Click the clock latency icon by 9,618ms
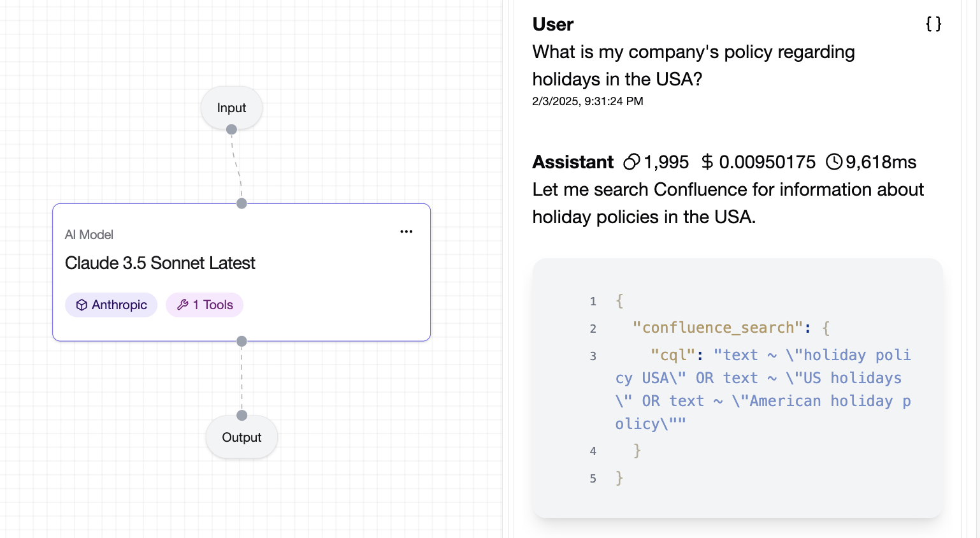 point(834,162)
